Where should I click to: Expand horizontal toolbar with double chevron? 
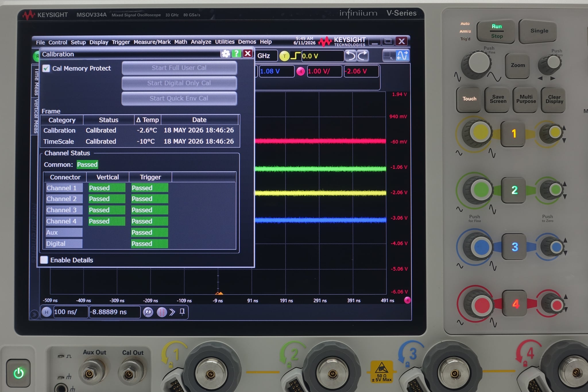(172, 312)
